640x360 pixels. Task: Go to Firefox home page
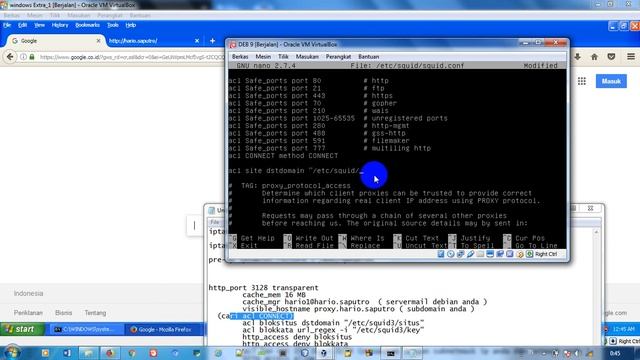click(594, 57)
